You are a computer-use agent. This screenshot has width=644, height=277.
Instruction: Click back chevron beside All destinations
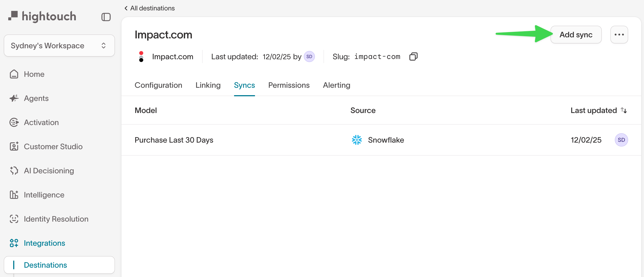click(x=126, y=8)
